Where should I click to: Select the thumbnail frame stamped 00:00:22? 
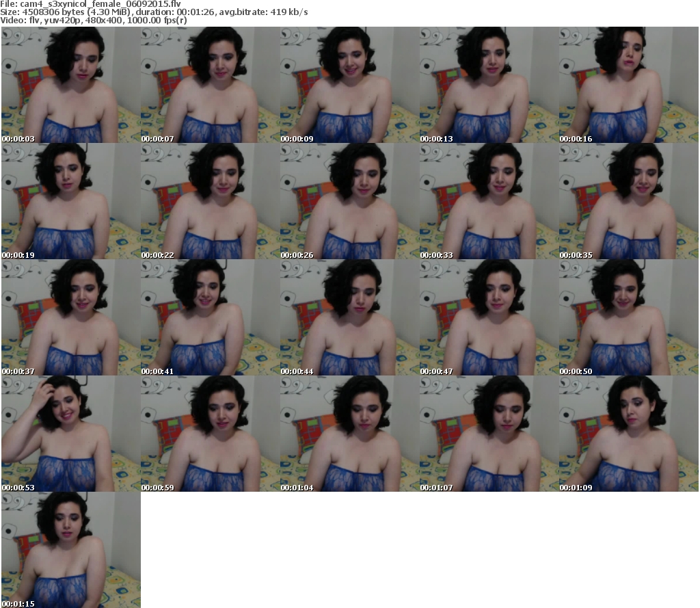click(x=211, y=201)
